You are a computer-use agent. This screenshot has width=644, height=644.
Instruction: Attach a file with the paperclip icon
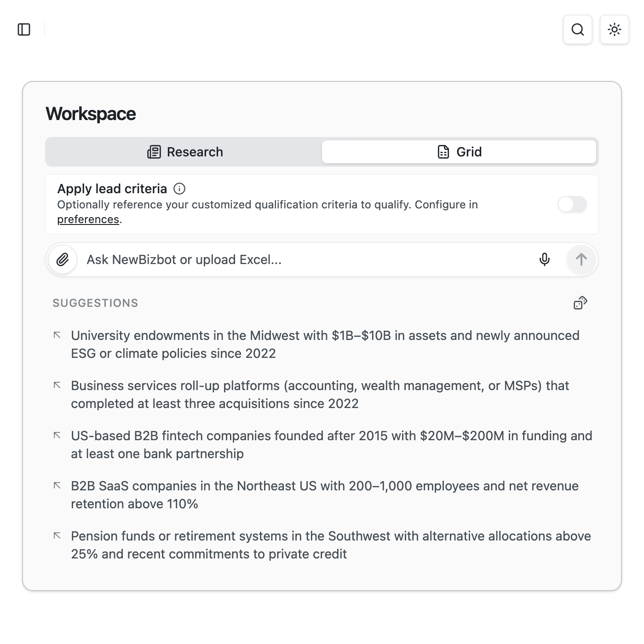(x=62, y=259)
